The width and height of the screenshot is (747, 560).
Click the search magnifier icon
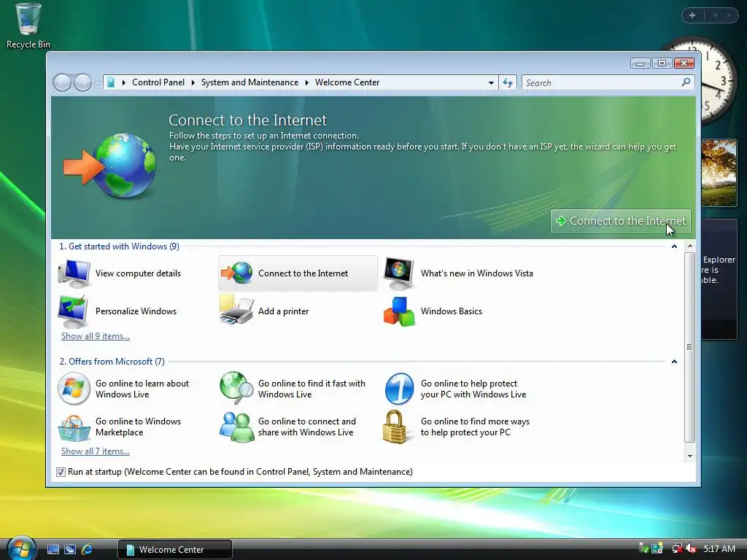pos(686,82)
